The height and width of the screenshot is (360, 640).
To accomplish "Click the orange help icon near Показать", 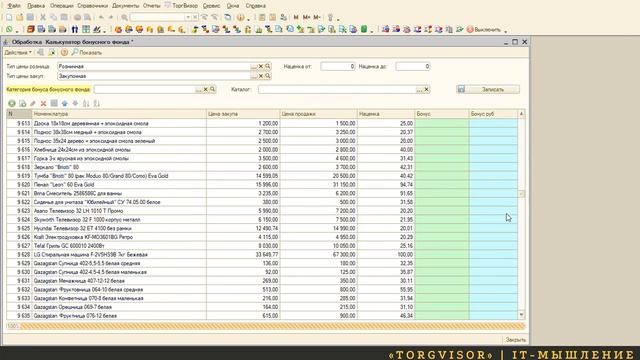I will click(64, 53).
